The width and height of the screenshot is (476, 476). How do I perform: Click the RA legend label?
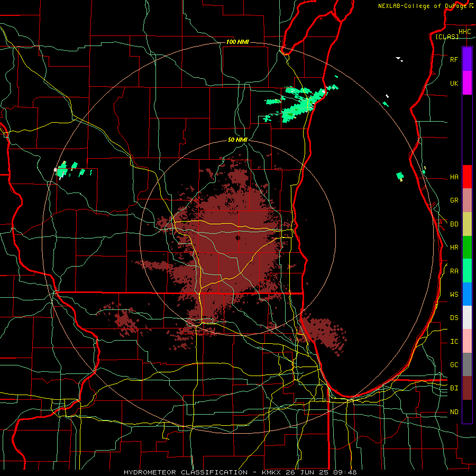[454, 271]
